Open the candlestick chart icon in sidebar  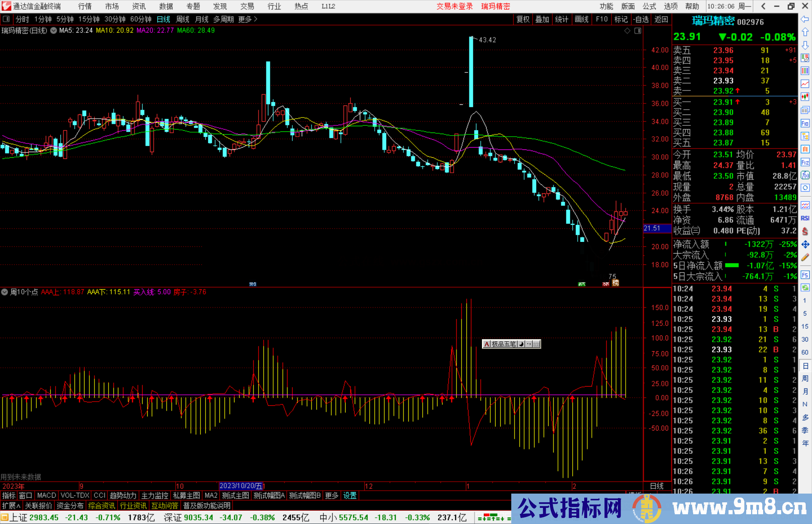(805, 97)
